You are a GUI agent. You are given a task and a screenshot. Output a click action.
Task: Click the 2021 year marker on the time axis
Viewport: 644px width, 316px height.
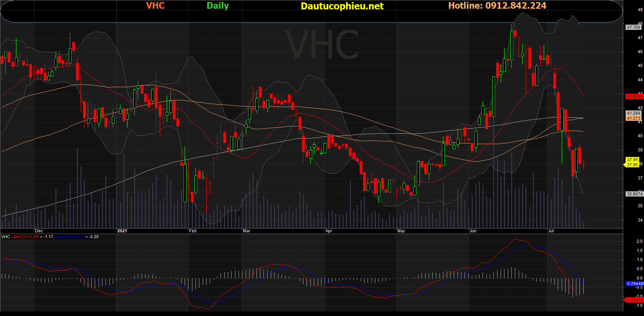pos(122,231)
